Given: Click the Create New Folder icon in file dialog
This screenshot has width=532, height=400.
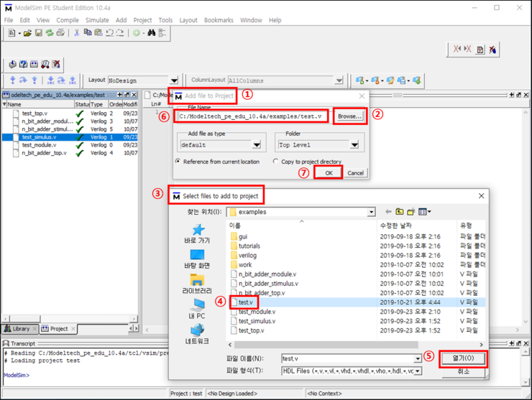Looking at the screenshot, I should coord(411,212).
